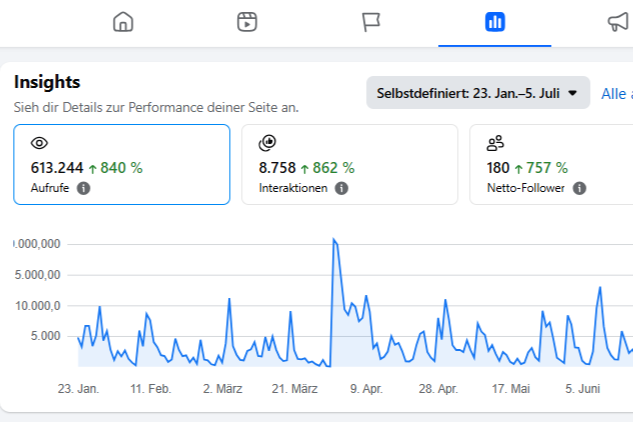Viewport: 633px width, 422px height.
Task: Click the eye icon in the Aufrufe card
Action: pyautogui.click(x=39, y=143)
